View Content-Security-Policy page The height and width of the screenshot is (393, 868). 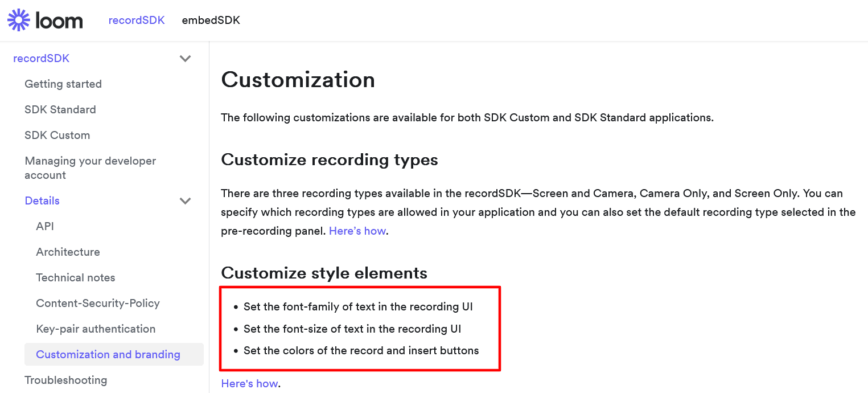pos(98,304)
